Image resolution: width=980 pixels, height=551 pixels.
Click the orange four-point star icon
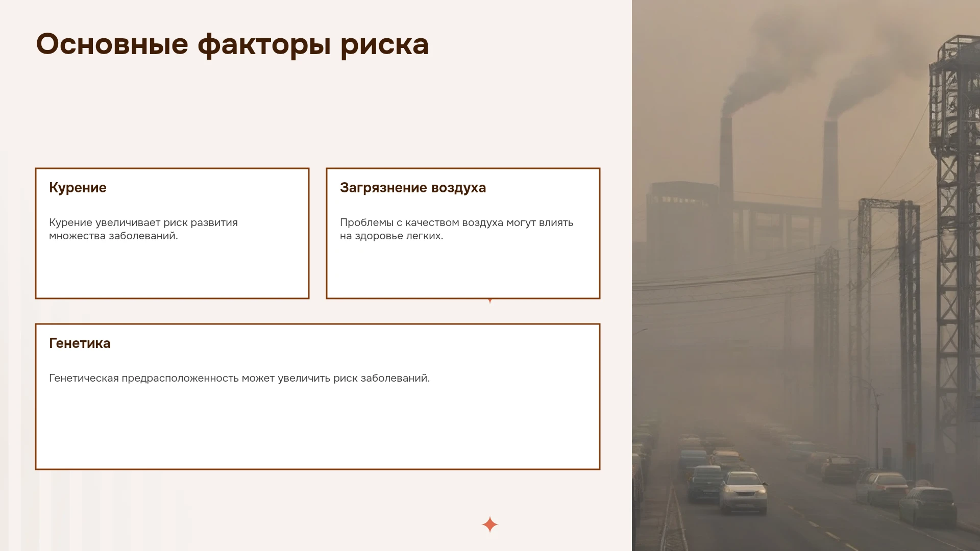489,524
